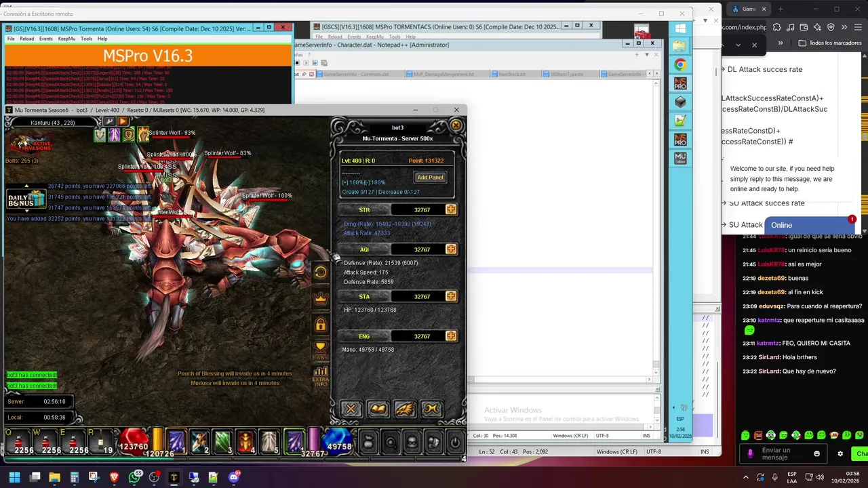Click the Add Panel button
The height and width of the screenshot is (488, 868).
pyautogui.click(x=430, y=178)
